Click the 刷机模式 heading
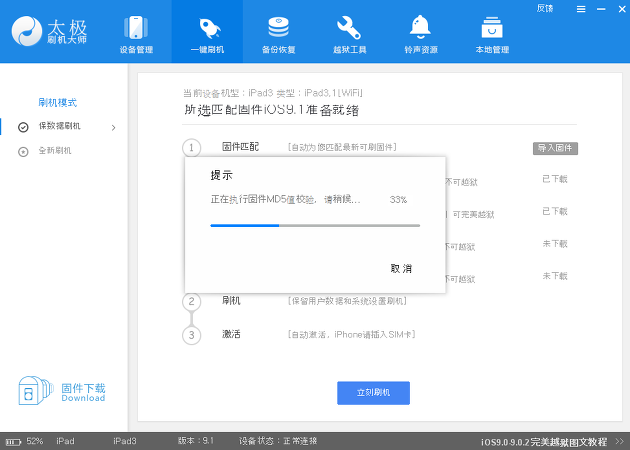This screenshot has height=450, width=630. tap(57, 103)
